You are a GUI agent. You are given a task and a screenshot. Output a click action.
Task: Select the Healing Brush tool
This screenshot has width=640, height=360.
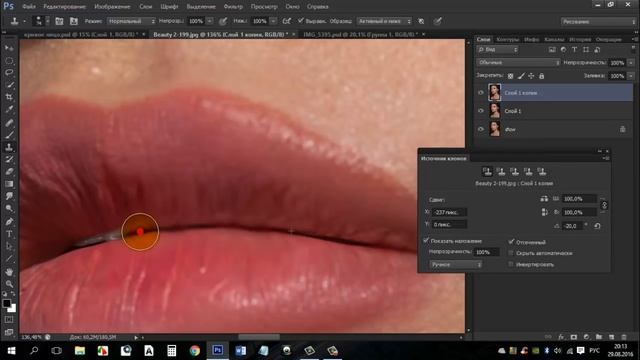click(9, 122)
